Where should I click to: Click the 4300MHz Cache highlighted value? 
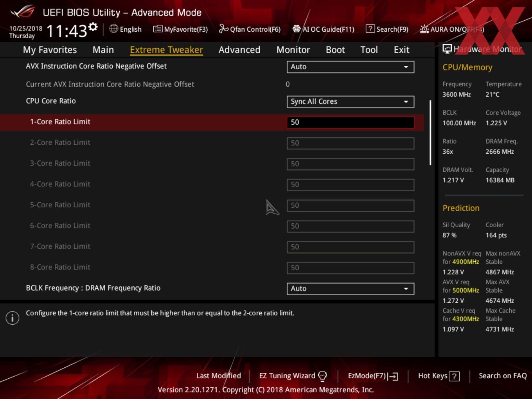click(465, 319)
